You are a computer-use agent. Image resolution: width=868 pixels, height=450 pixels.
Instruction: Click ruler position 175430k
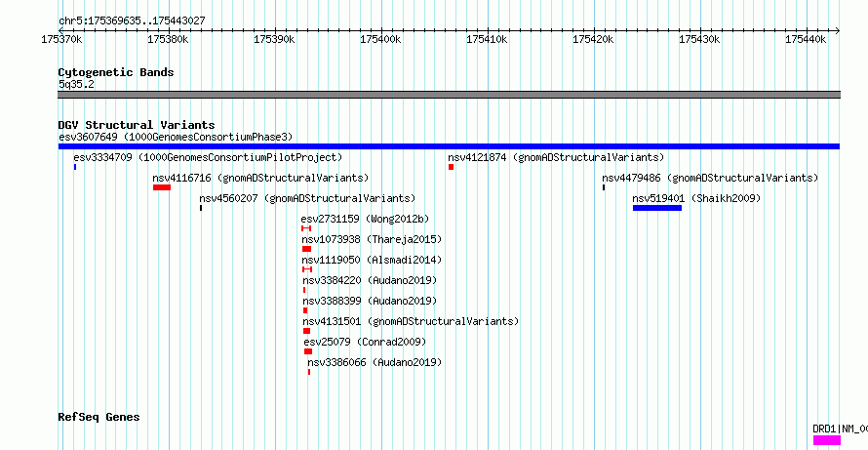[699, 40]
